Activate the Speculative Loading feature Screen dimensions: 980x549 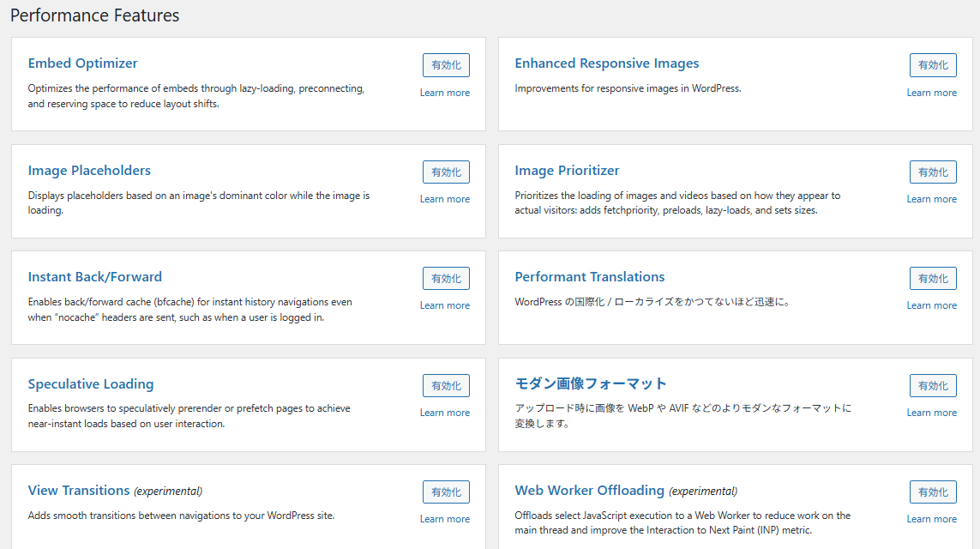446,386
